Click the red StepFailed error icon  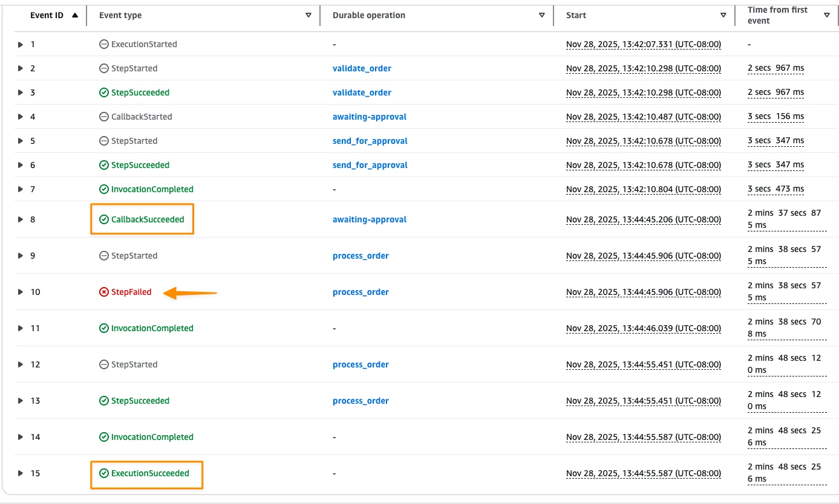tap(104, 292)
